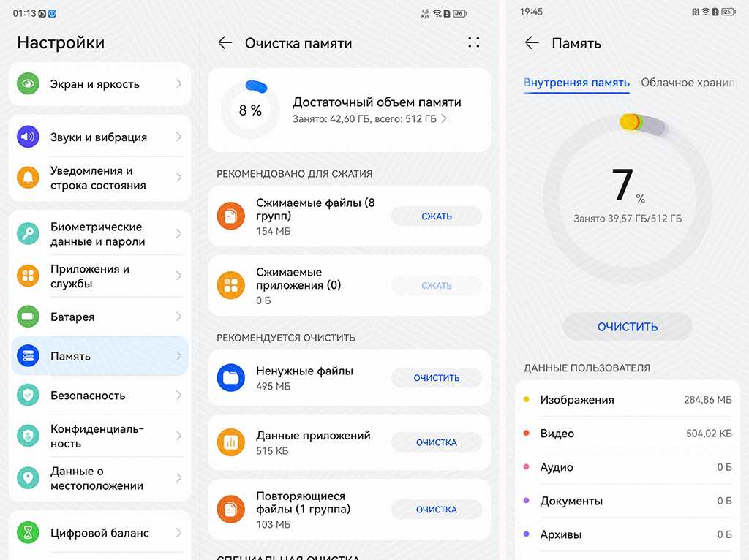The height and width of the screenshot is (560, 749).
Task: Tap the purple Звуки и вибрация speaker icon
Action: 28,137
